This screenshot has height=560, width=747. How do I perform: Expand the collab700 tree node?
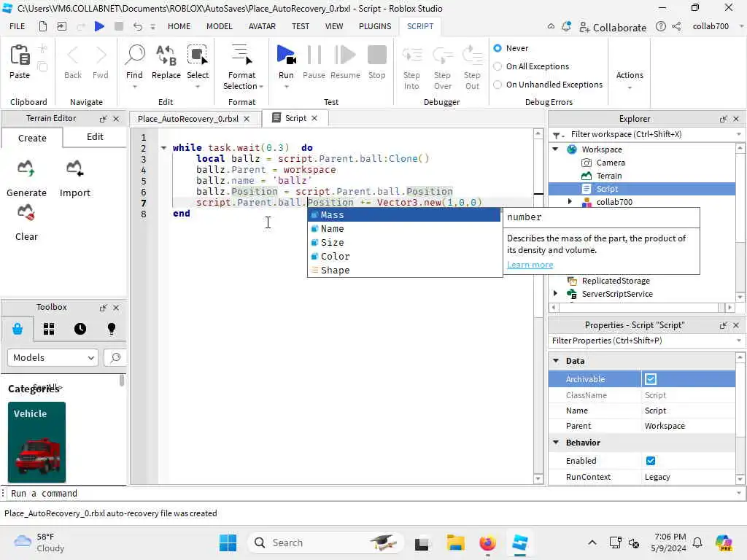click(x=570, y=202)
